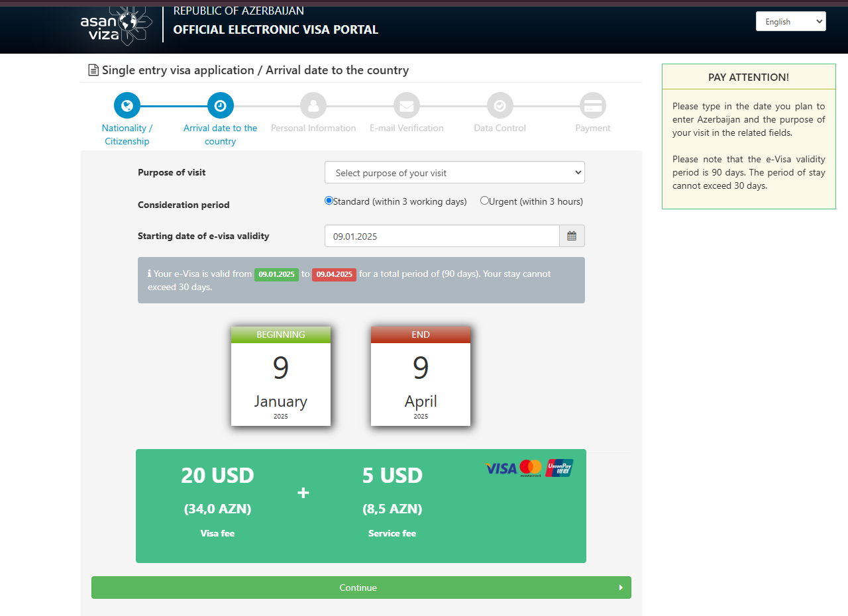
Task: Click the Payment card step icon
Action: 593,105
